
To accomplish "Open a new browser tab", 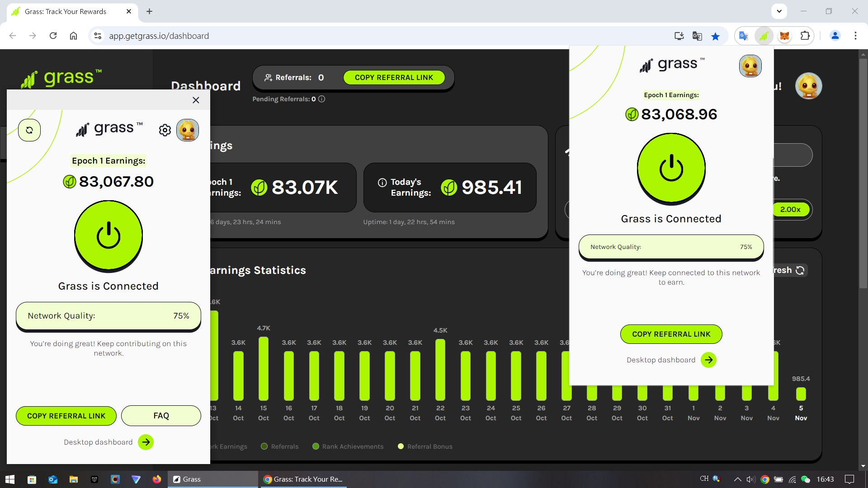I will tap(149, 11).
